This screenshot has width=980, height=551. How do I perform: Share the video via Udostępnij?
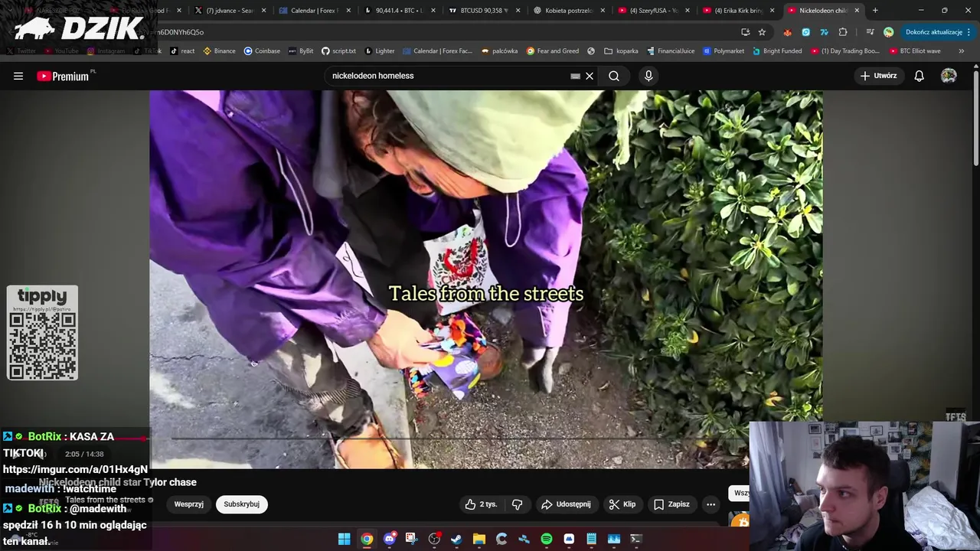(x=566, y=504)
